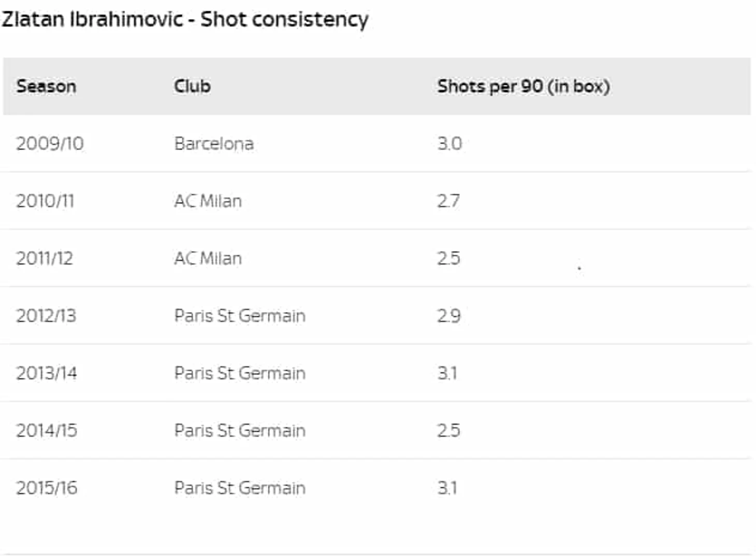Image resolution: width=756 pixels, height=556 pixels.
Task: Select the 2012/13 season cell
Action: (46, 316)
